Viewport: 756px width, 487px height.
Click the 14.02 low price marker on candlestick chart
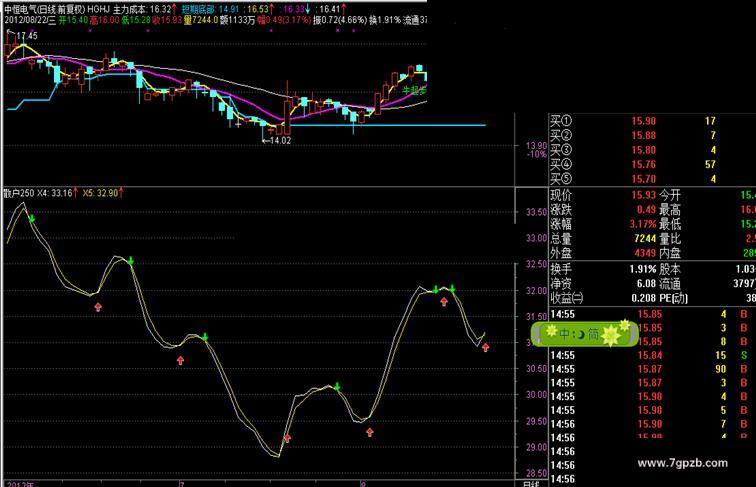tap(277, 140)
